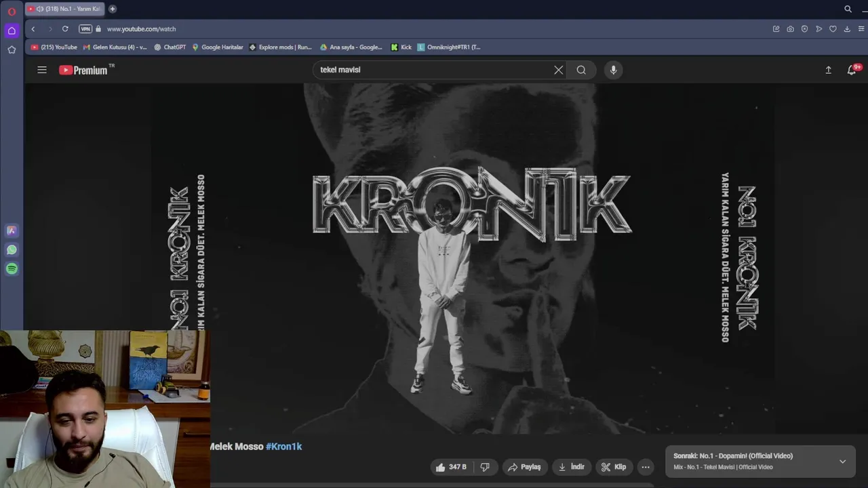The height and width of the screenshot is (488, 868).
Task: Open the YouTube hamburger guide menu
Action: 42,70
